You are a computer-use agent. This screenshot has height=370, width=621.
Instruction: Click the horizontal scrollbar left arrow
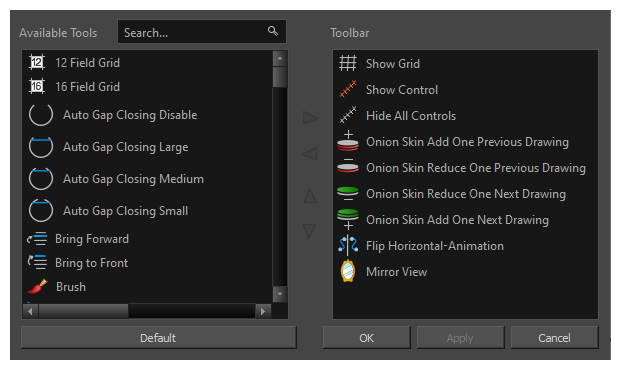tap(31, 311)
